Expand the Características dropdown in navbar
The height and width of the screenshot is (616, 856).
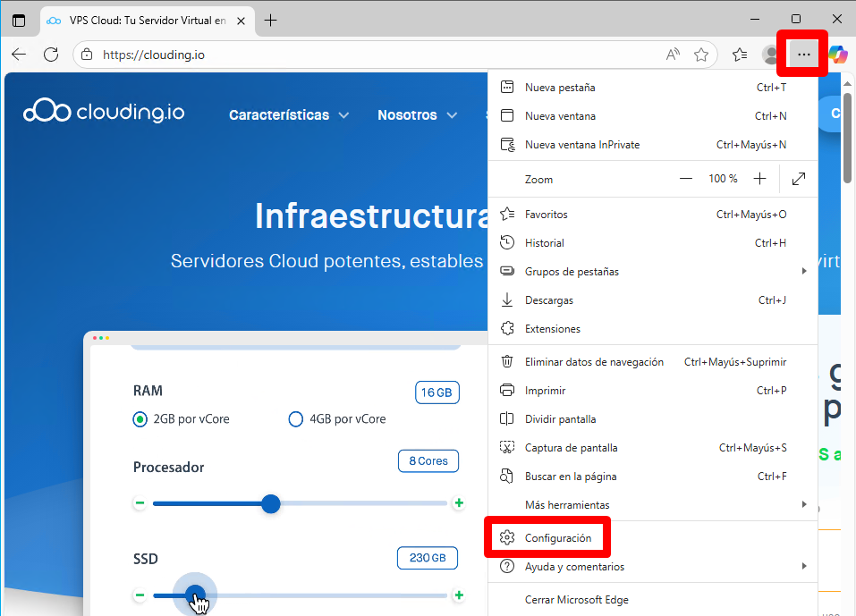tap(288, 115)
